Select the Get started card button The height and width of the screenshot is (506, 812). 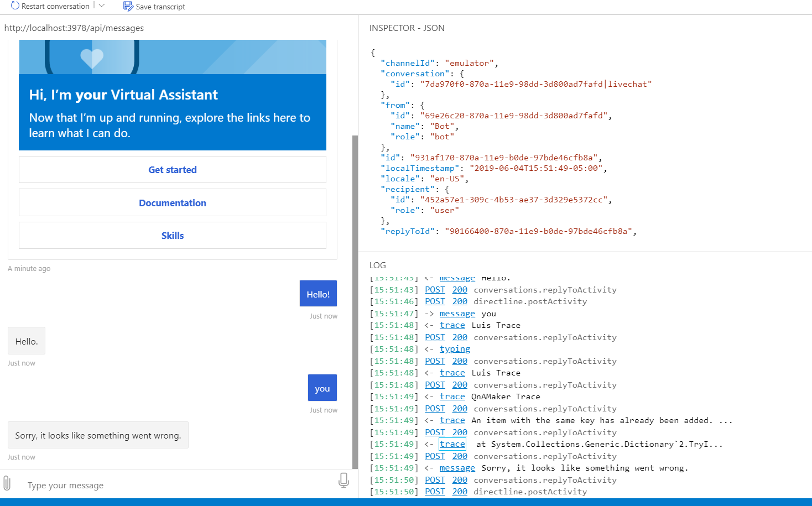point(172,169)
